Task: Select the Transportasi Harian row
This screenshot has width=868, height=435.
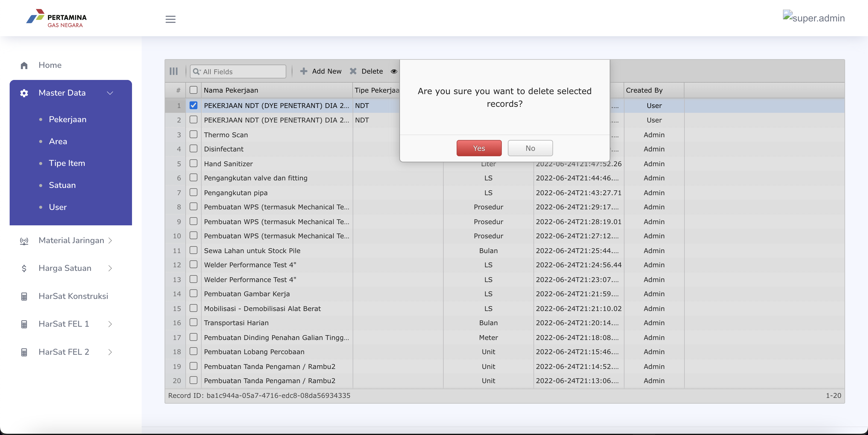Action: click(505, 323)
